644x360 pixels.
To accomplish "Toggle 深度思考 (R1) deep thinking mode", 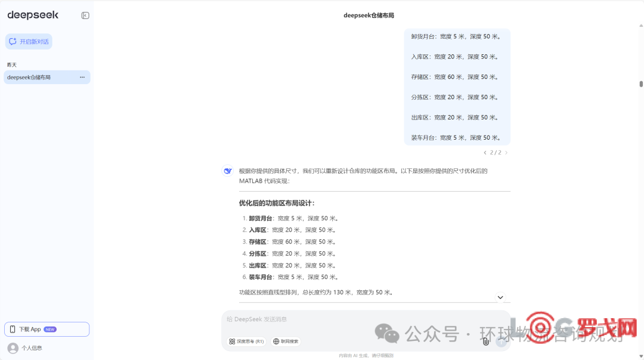I will pos(246,341).
